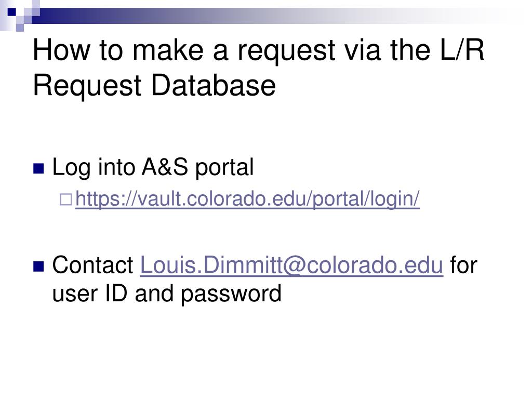Click the 'Request Database' title line
The image size is (532, 399).
(x=154, y=86)
